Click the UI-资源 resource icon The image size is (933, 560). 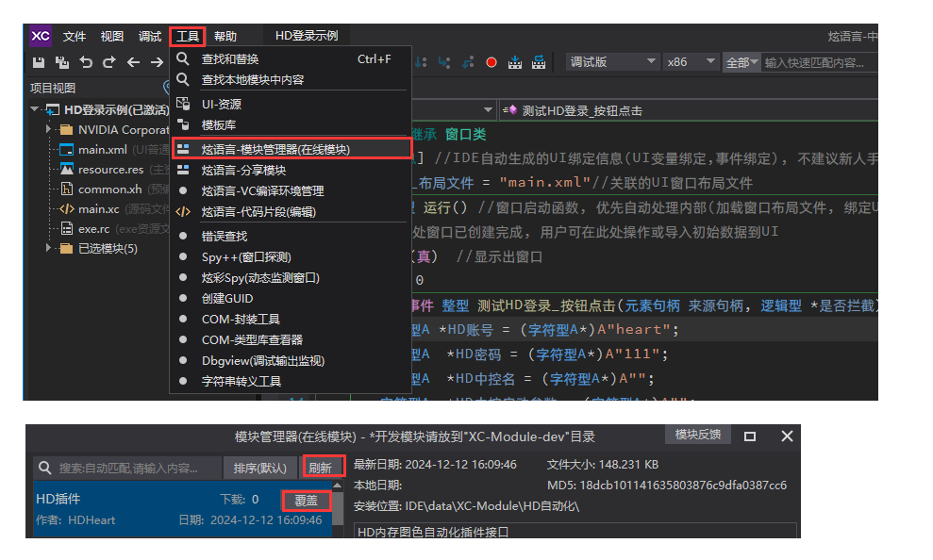click(183, 104)
